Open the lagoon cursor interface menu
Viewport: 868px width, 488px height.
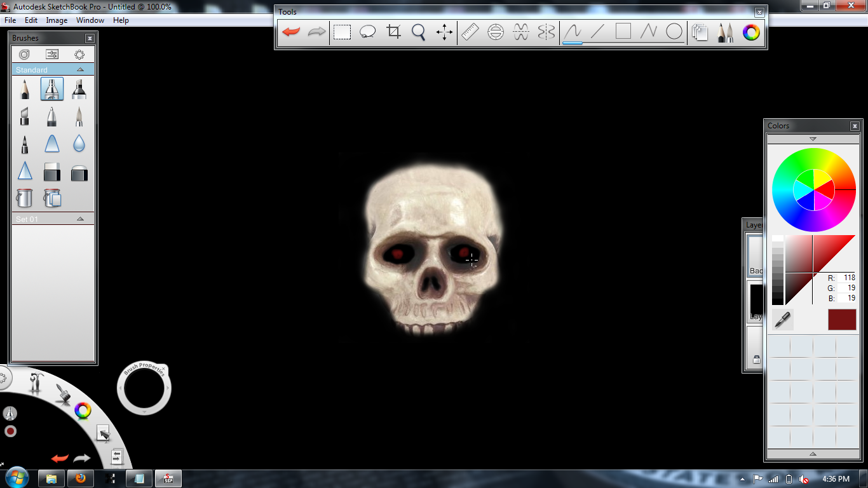[x=103, y=433]
